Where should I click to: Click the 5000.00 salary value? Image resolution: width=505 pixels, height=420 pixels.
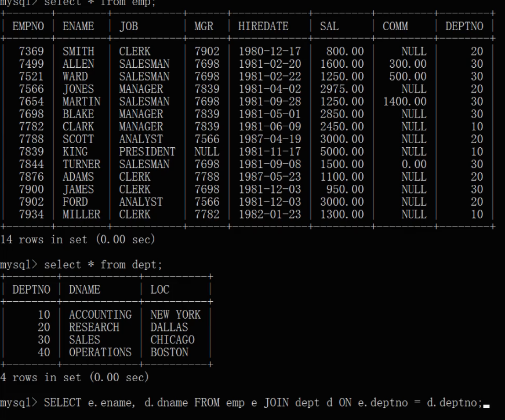point(341,152)
